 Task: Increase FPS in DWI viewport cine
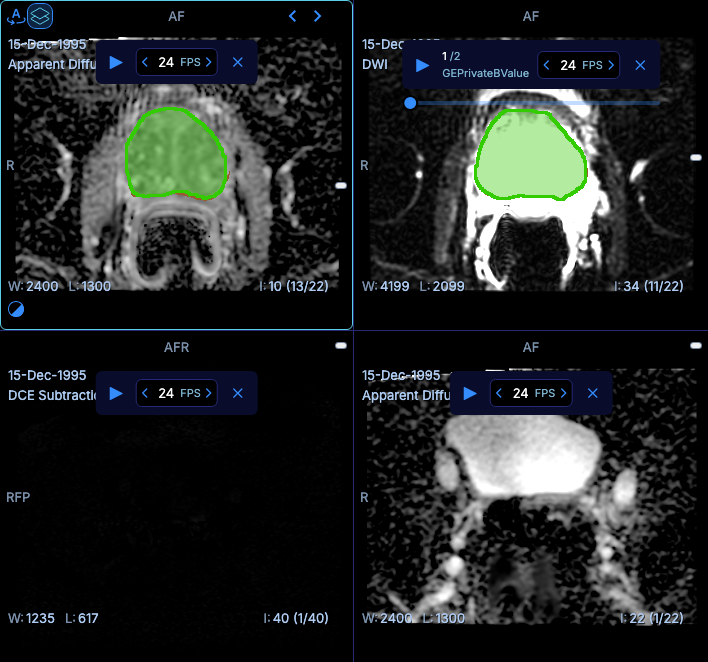[x=611, y=65]
